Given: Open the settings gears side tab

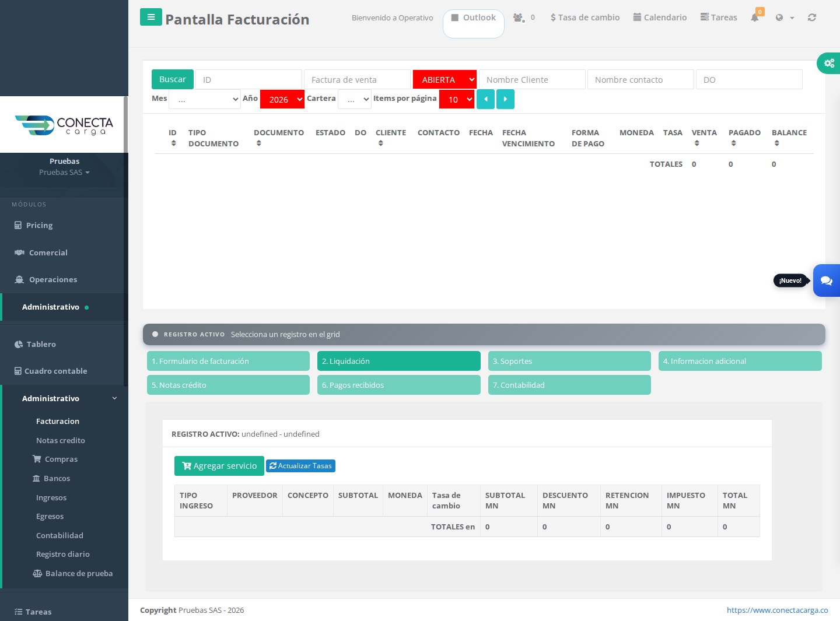Looking at the screenshot, I should tap(829, 63).
